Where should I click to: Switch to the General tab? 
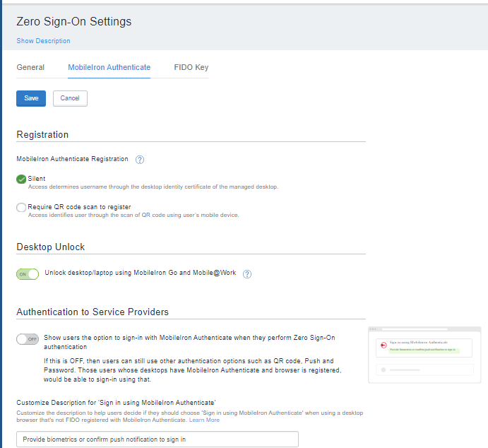(30, 68)
